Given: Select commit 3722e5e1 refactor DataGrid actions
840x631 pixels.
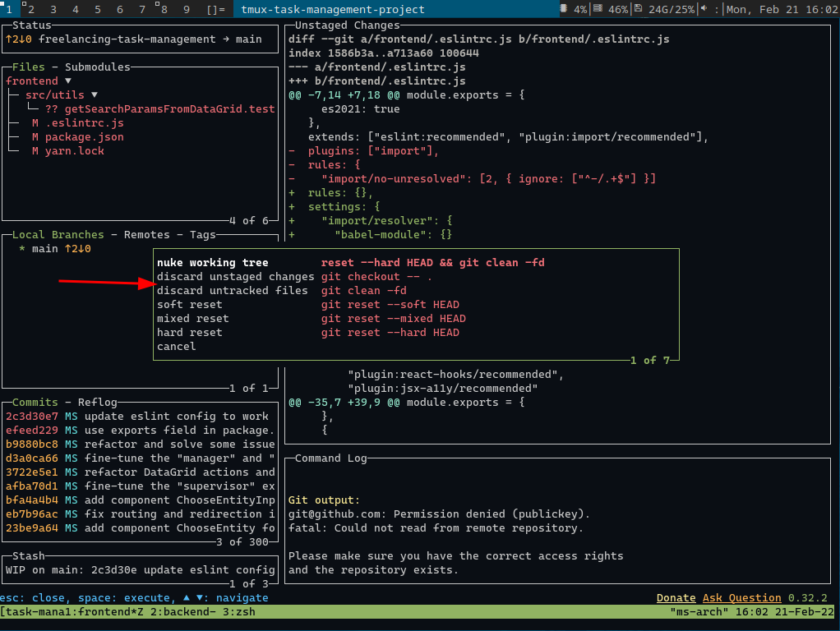Looking at the screenshot, I should [141, 472].
